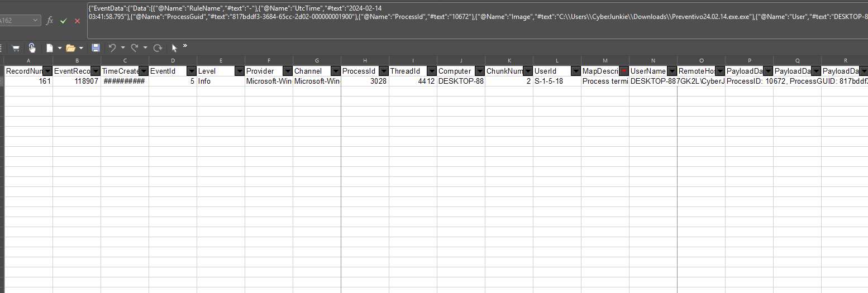Viewport: 868px width, 293px height.
Task: Click the Redo arrow icon
Action: 135,48
